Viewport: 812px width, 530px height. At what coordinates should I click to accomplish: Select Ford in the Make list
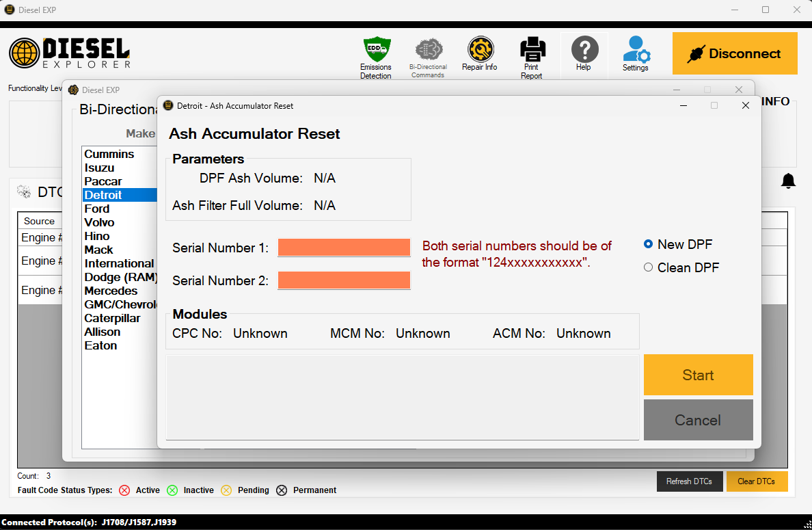120,209
